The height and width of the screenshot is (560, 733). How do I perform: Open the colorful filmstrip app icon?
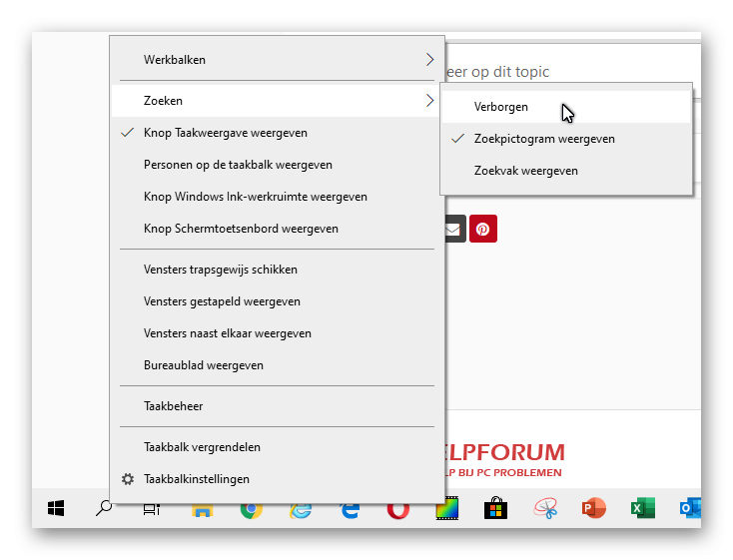[x=447, y=508]
